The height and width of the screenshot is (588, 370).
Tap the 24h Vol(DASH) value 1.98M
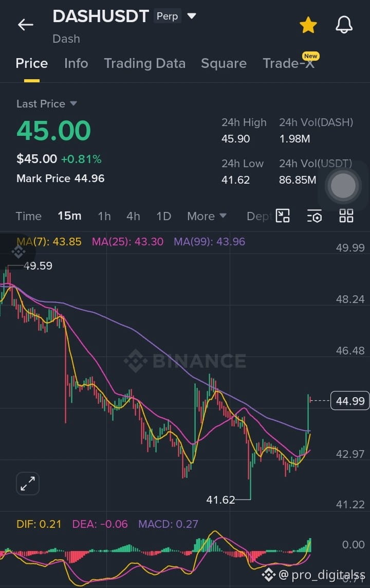click(x=294, y=139)
